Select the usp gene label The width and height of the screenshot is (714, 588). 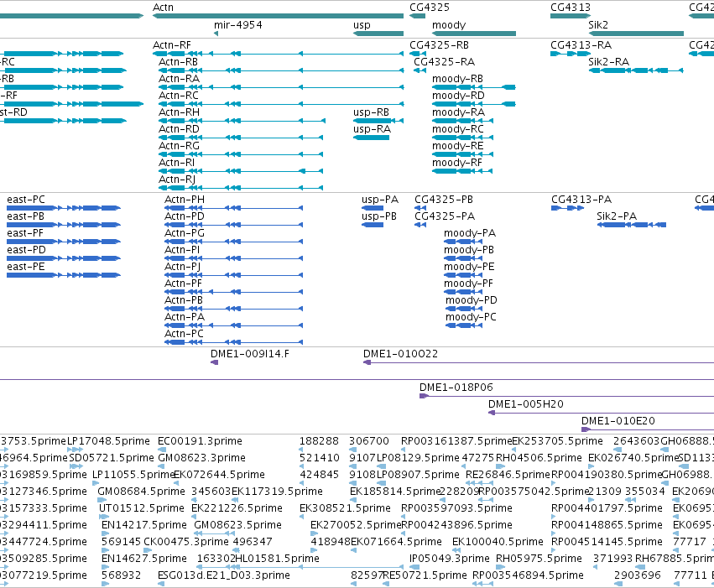pyautogui.click(x=362, y=25)
